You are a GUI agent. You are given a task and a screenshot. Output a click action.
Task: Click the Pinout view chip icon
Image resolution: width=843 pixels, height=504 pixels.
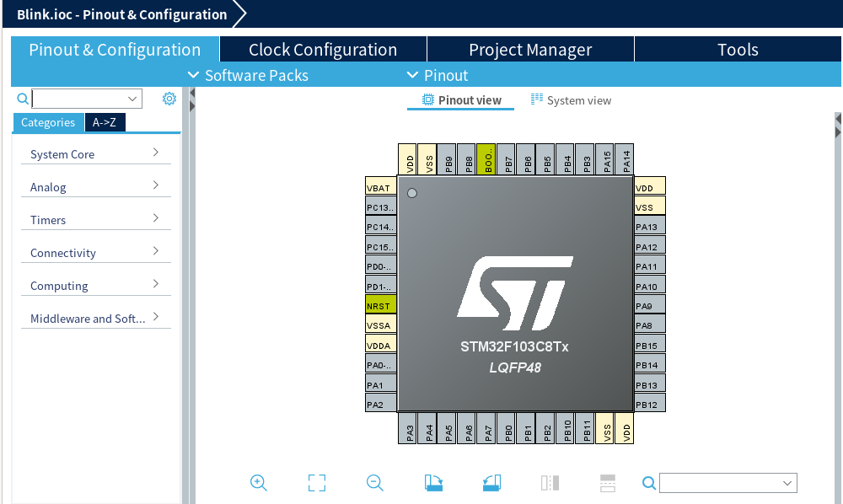(x=428, y=100)
